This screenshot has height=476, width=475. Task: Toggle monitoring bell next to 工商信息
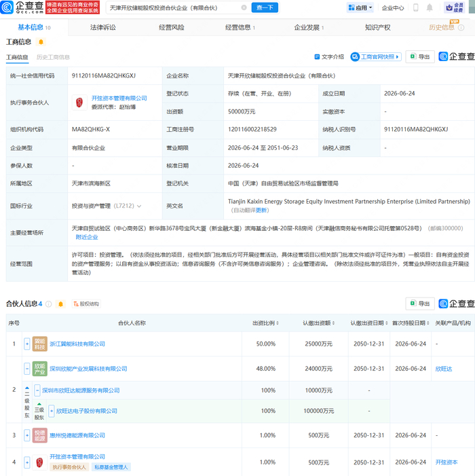[x=41, y=42]
